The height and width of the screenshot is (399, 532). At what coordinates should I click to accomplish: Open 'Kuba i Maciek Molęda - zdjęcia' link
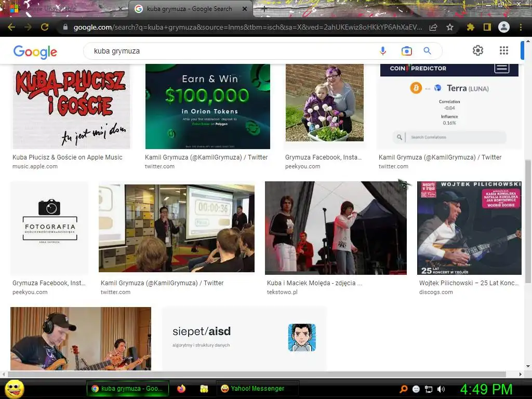coord(314,283)
